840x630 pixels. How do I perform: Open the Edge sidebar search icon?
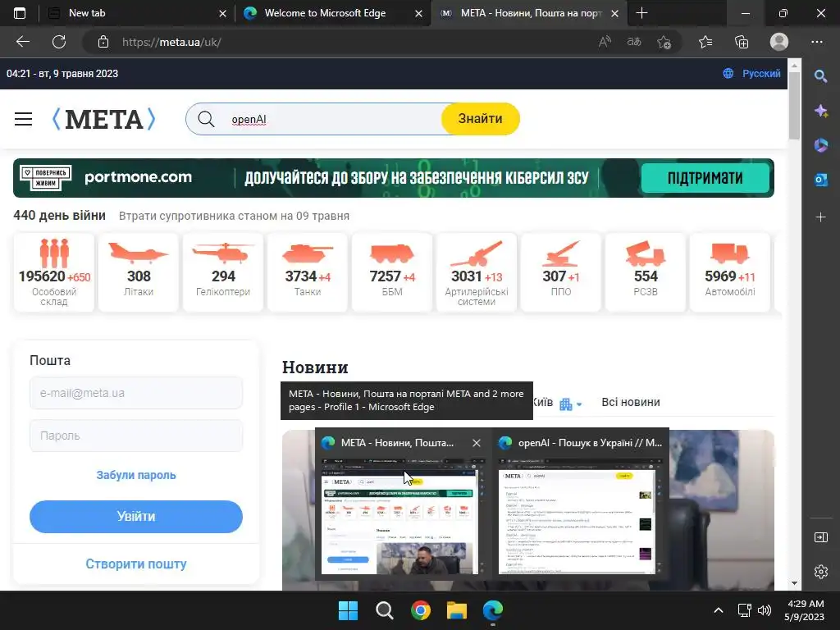coord(820,76)
